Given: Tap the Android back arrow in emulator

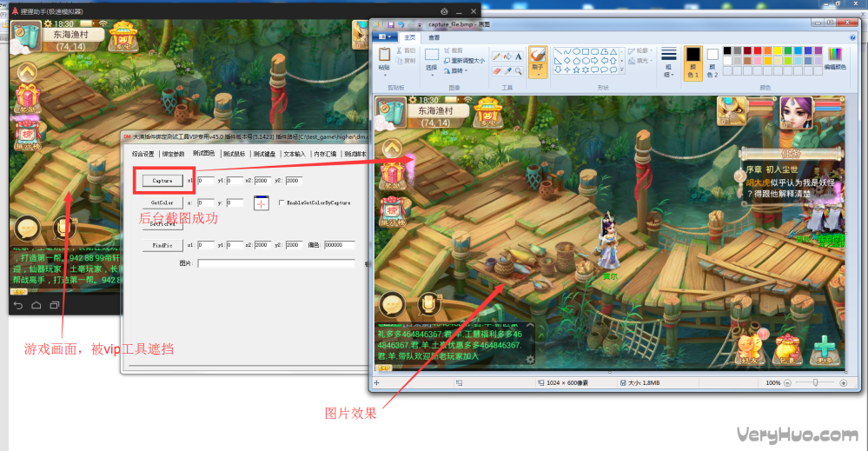Looking at the screenshot, I should point(18,305).
